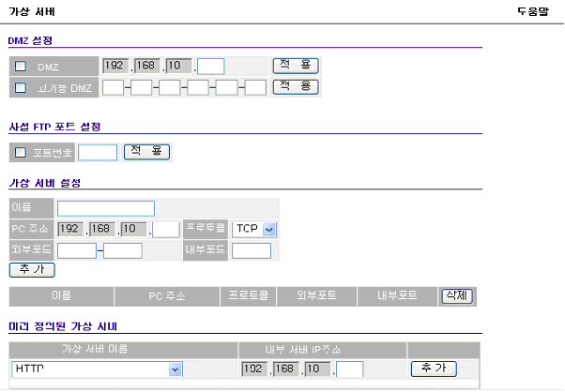
Task: Click the PC 주소 last octet field
Action: point(166,229)
